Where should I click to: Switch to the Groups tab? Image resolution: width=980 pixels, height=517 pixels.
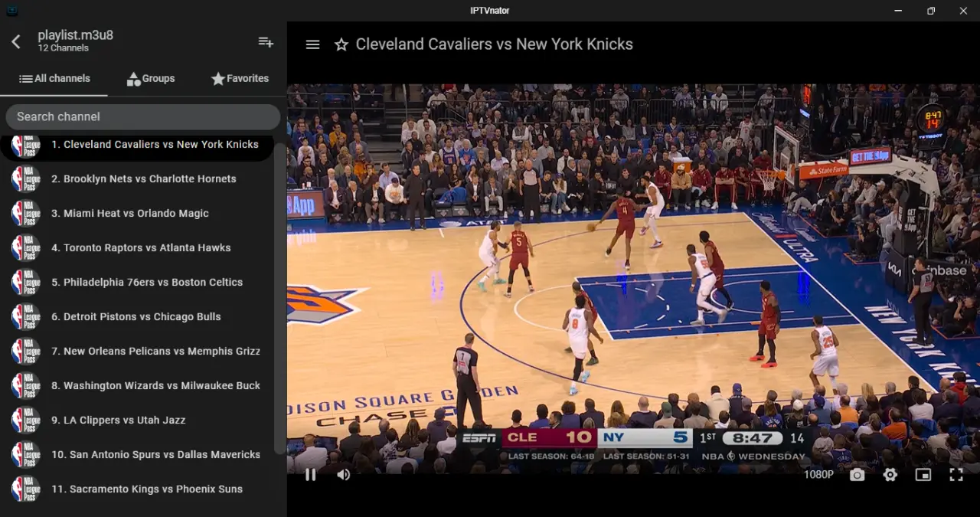151,78
